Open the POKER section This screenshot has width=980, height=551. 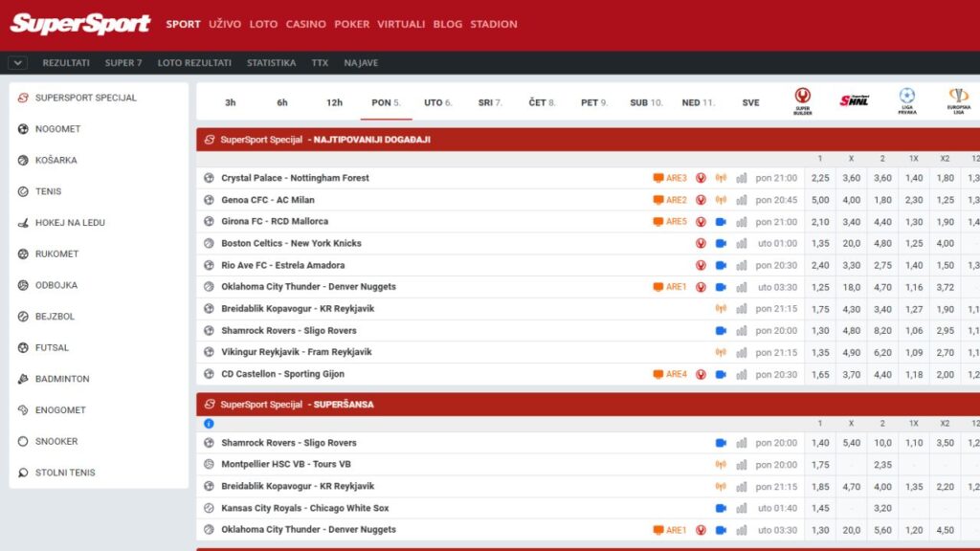(352, 24)
